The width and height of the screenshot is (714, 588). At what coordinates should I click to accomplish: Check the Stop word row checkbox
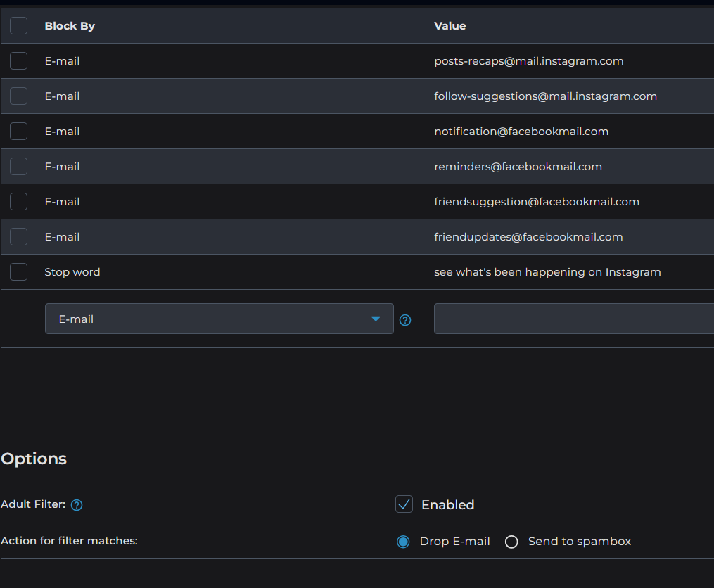click(19, 272)
